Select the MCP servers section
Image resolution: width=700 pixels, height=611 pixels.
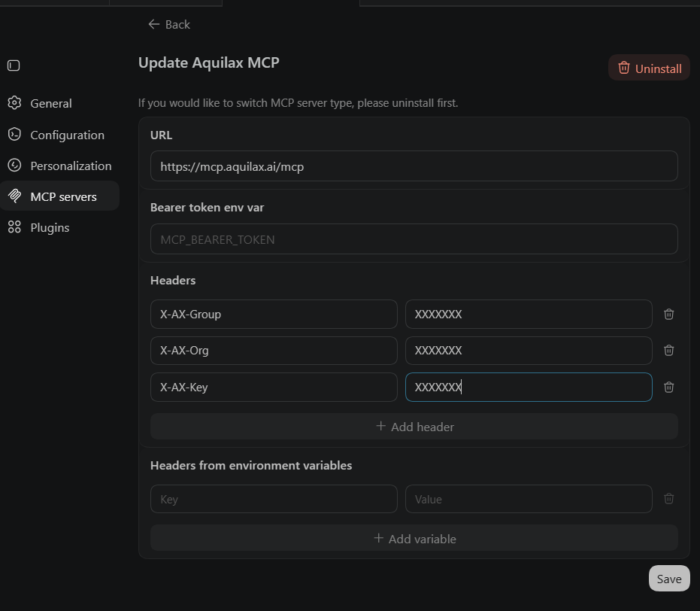[60, 196]
